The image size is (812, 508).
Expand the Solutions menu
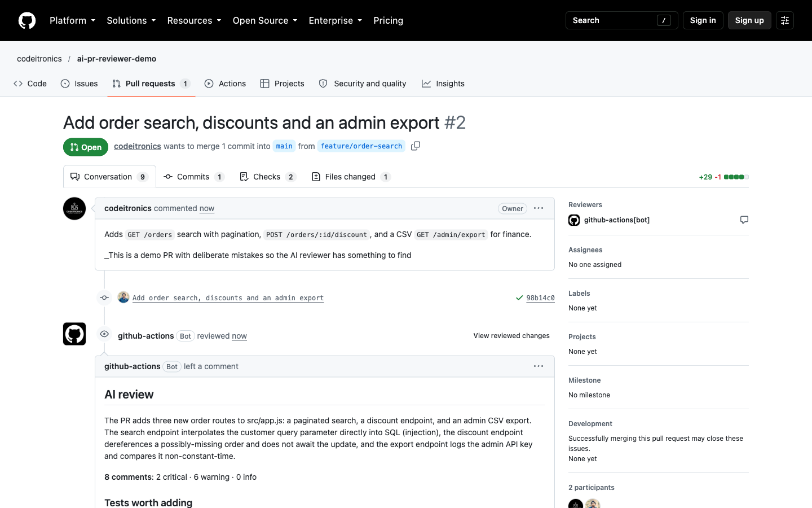click(131, 20)
